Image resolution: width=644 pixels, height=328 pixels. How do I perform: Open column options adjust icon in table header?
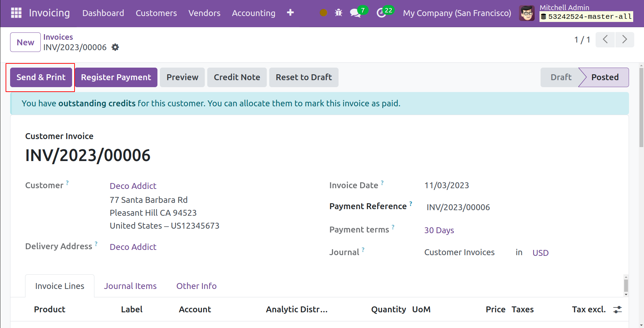coord(618,310)
